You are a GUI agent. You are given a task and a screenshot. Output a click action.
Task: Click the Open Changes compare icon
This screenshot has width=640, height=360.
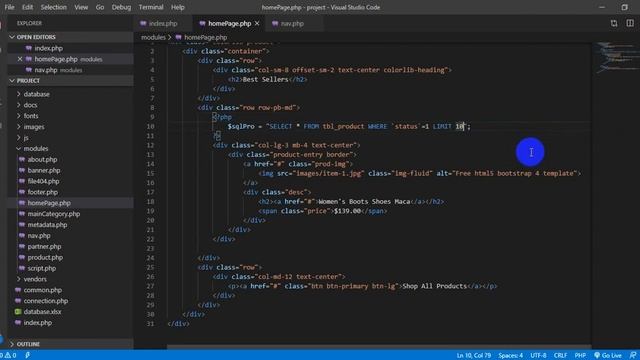coord(614,23)
